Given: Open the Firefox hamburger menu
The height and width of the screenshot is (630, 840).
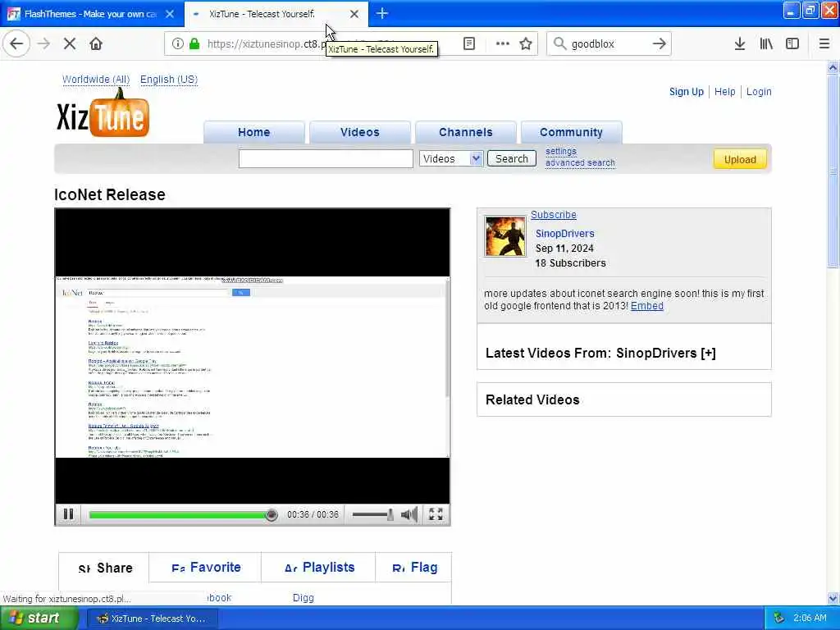Looking at the screenshot, I should pyautogui.click(x=824, y=44).
